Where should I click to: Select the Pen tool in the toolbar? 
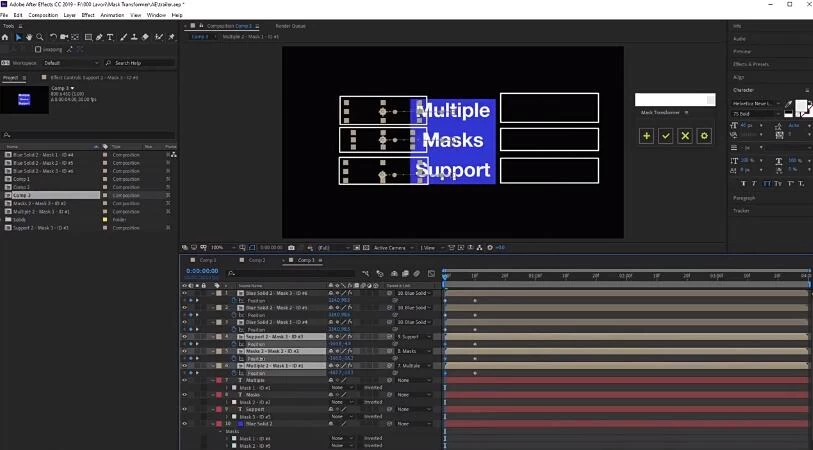click(x=99, y=37)
